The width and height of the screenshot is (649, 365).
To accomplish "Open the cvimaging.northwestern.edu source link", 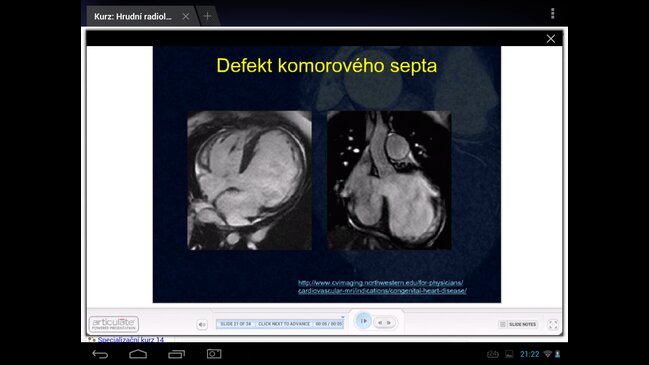I will point(382,287).
